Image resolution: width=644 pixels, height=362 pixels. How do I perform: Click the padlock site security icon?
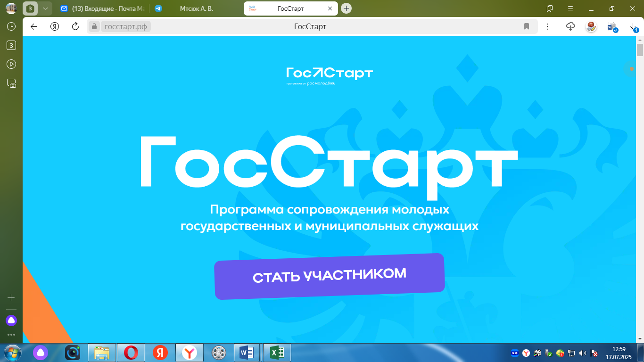coord(94,26)
